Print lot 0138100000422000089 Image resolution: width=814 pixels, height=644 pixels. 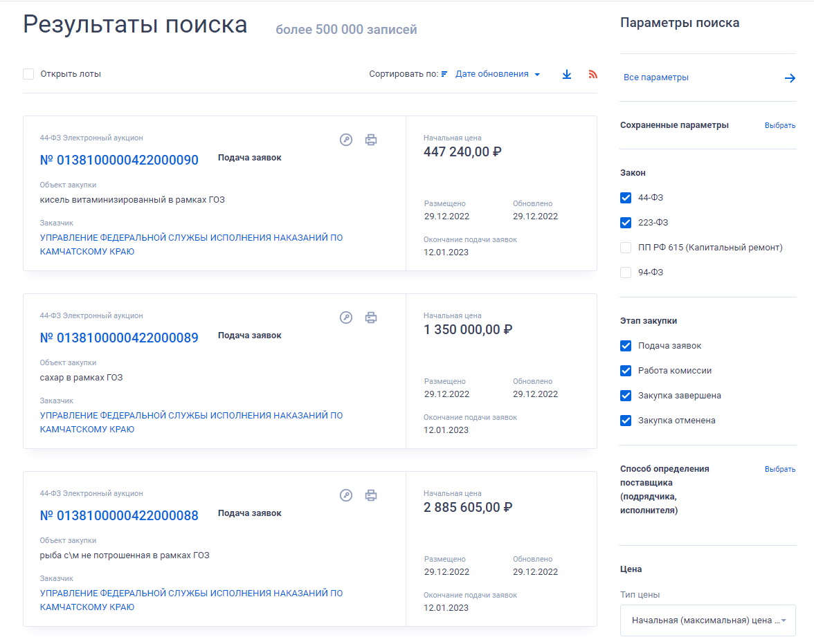371,318
